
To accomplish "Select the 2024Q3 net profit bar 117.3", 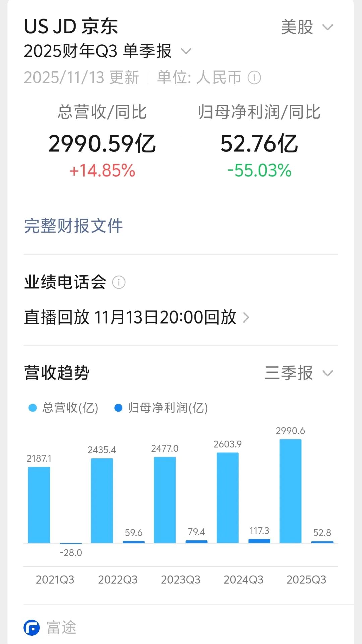I will coord(259,541).
